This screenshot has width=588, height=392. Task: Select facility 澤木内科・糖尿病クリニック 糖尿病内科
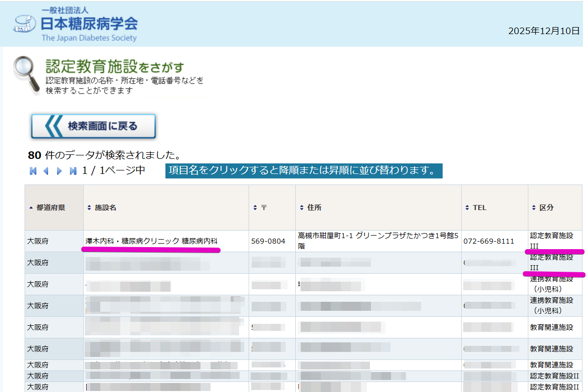[x=151, y=241]
